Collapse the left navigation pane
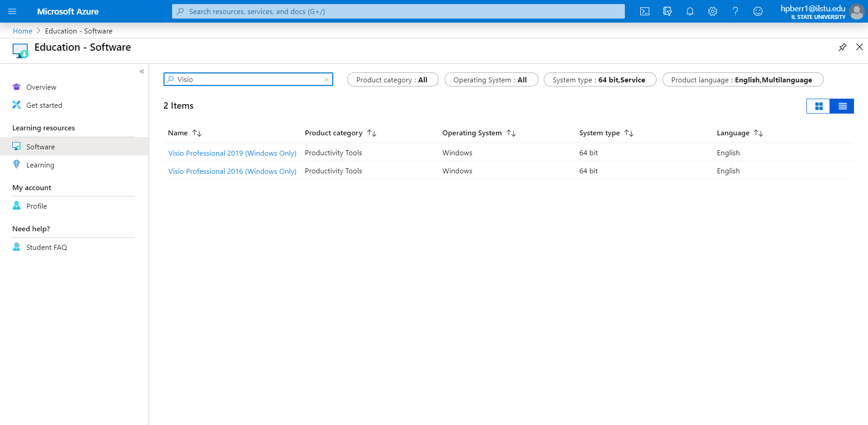 [x=142, y=72]
